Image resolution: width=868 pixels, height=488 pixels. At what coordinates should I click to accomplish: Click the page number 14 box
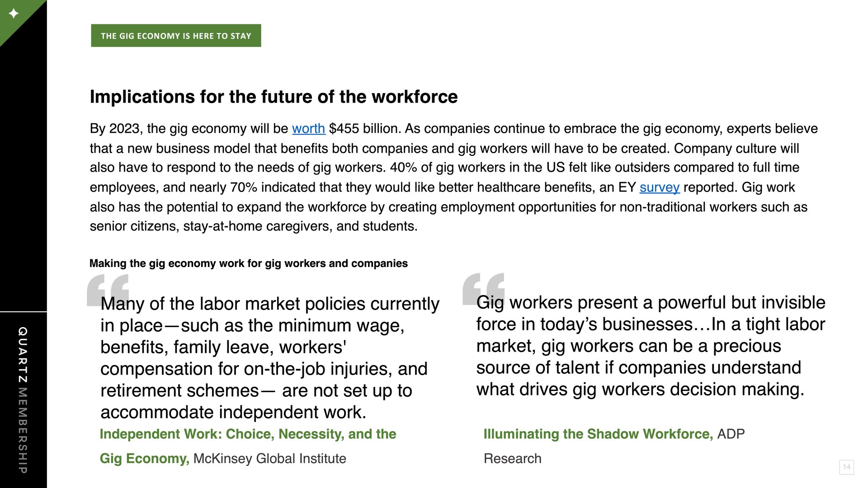point(846,467)
